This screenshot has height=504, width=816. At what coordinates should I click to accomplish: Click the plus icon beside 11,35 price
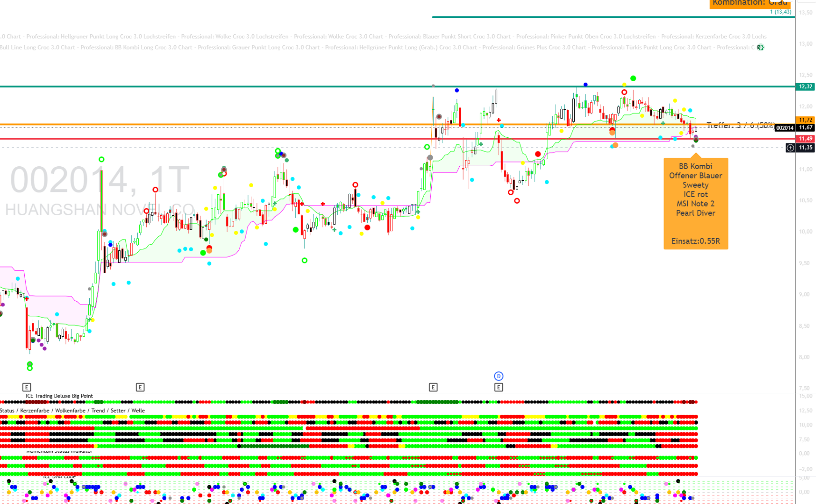[x=790, y=148]
